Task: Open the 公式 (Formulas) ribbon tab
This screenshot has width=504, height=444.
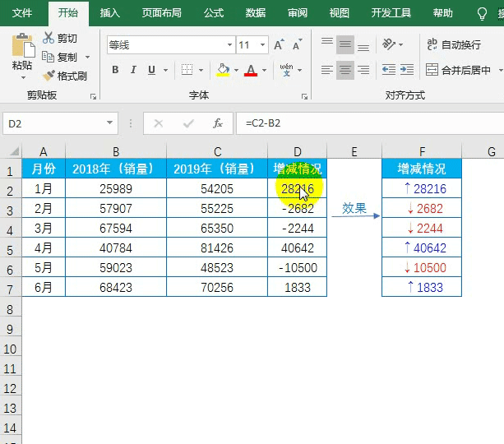Action: tap(214, 13)
